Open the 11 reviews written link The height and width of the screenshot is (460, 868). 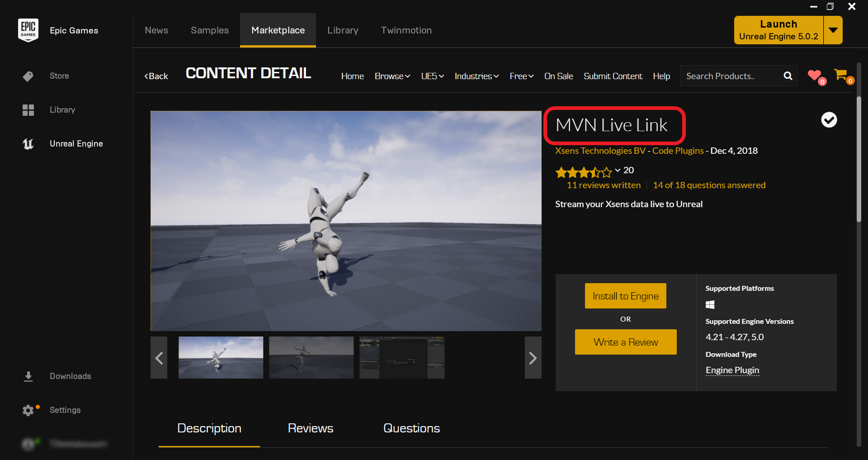click(604, 185)
